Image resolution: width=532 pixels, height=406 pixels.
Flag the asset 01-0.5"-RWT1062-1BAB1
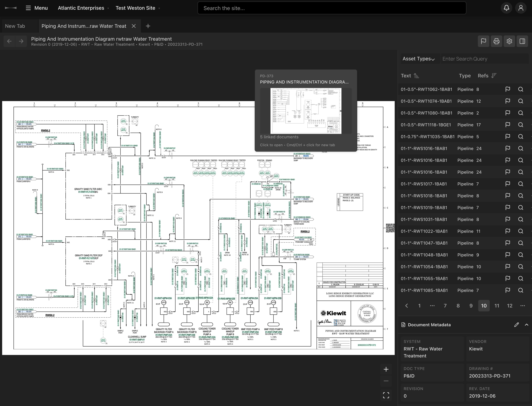click(508, 89)
